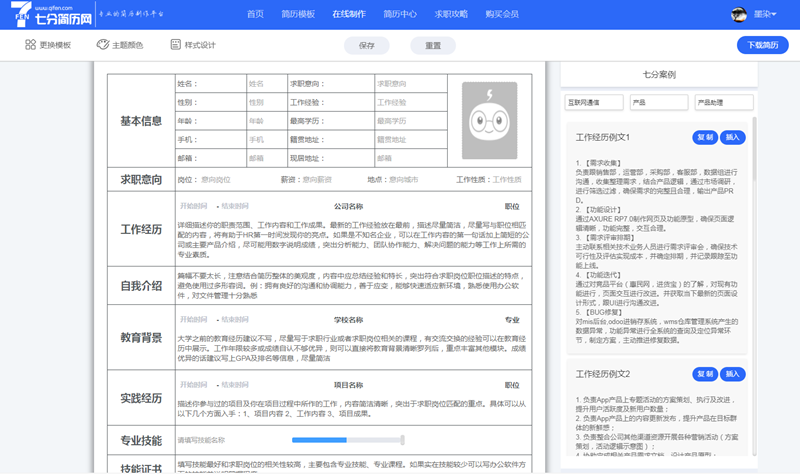
Task: Click the 意向城市 input field
Action: coord(404,180)
